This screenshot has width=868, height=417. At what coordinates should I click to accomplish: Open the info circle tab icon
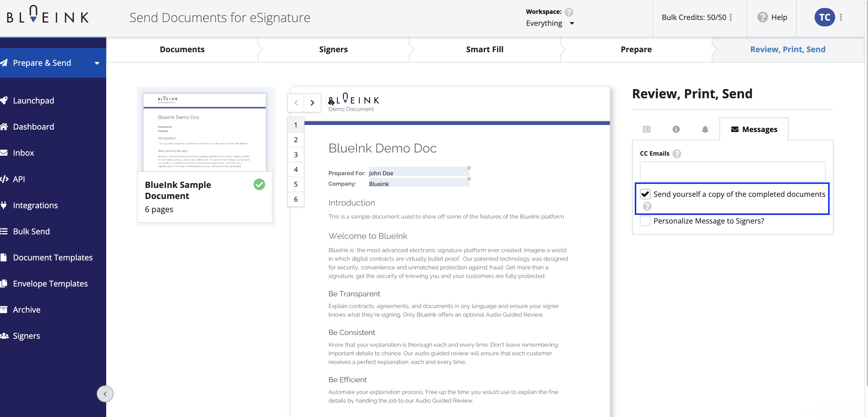676,130
